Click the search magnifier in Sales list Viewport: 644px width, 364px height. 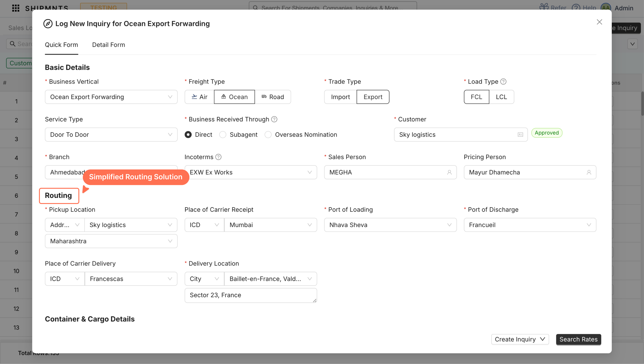coord(12,44)
